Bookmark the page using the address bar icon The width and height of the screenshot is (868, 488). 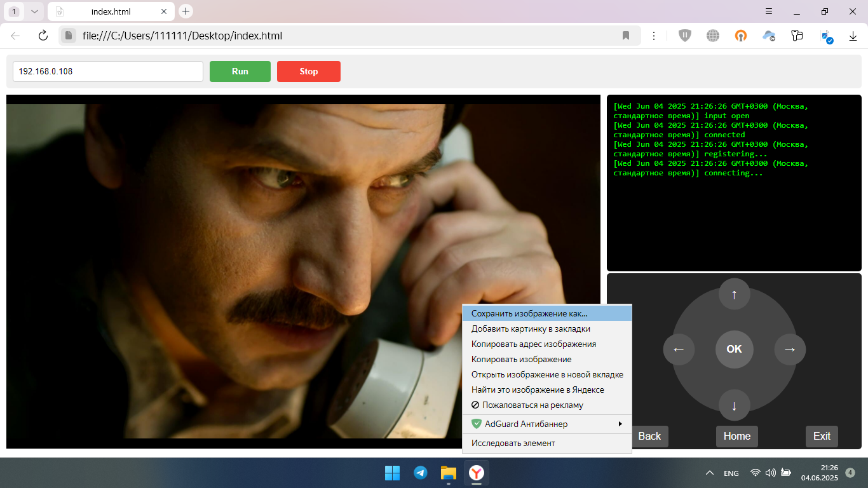coord(626,36)
